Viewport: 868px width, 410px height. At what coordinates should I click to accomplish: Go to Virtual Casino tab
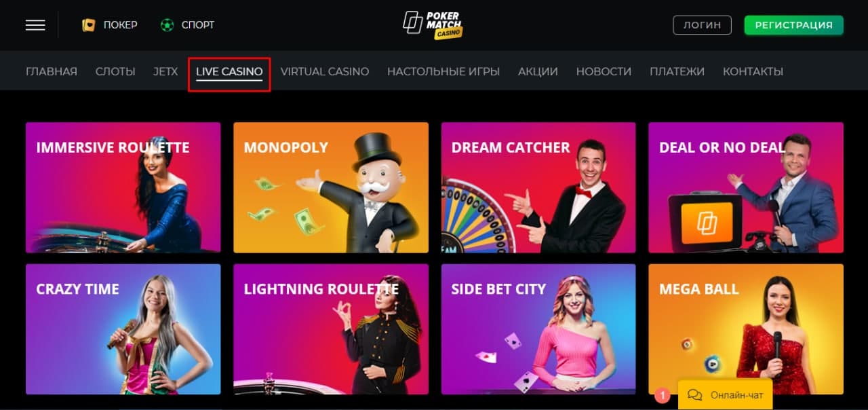[325, 71]
